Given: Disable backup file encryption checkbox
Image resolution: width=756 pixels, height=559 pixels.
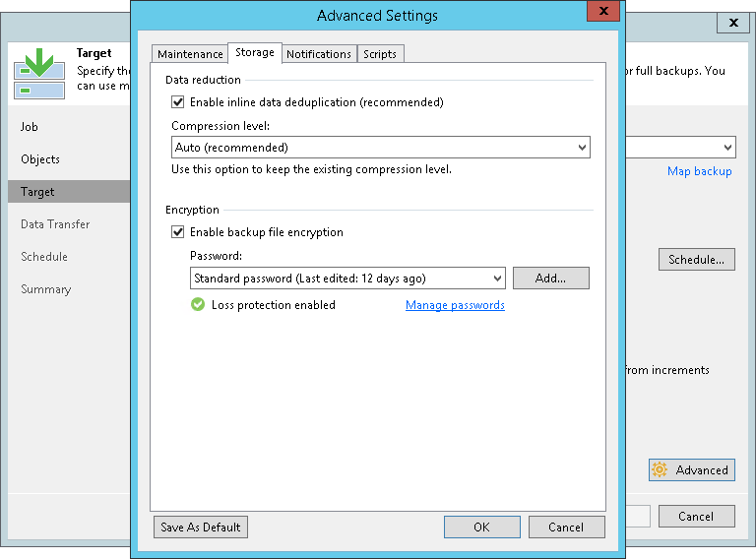Looking at the screenshot, I should pyautogui.click(x=178, y=233).
